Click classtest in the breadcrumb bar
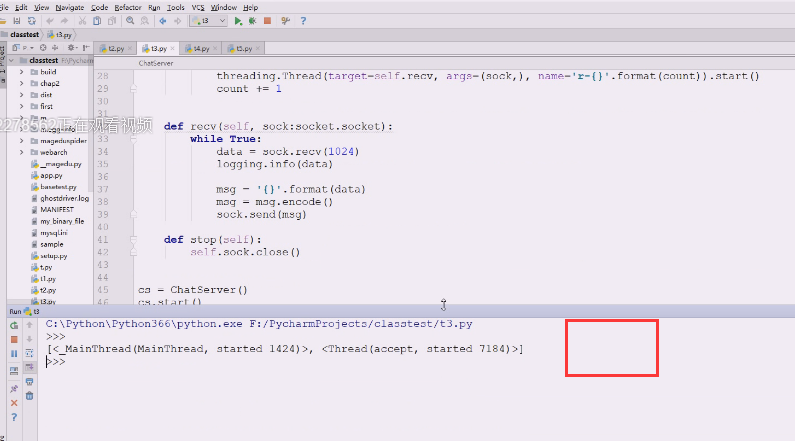 (24, 34)
